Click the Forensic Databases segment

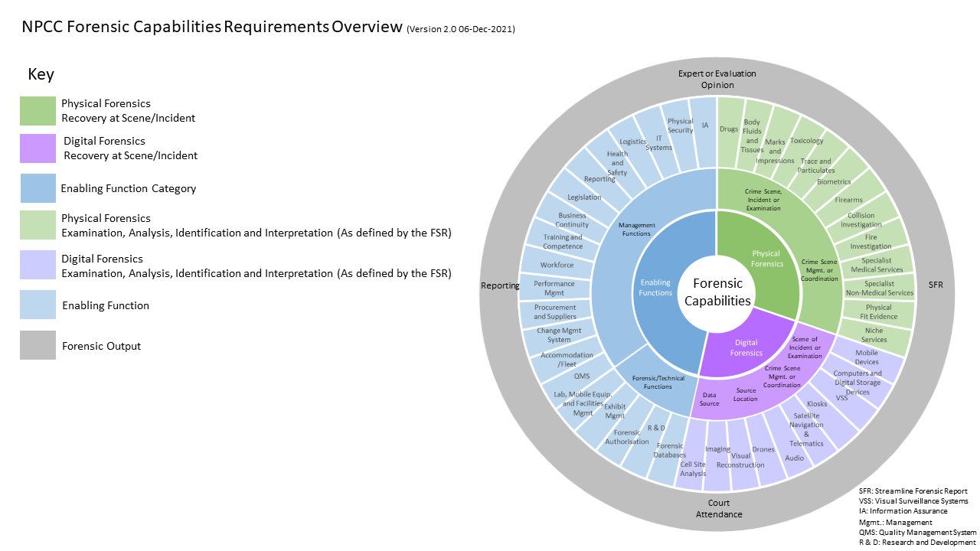point(670,451)
